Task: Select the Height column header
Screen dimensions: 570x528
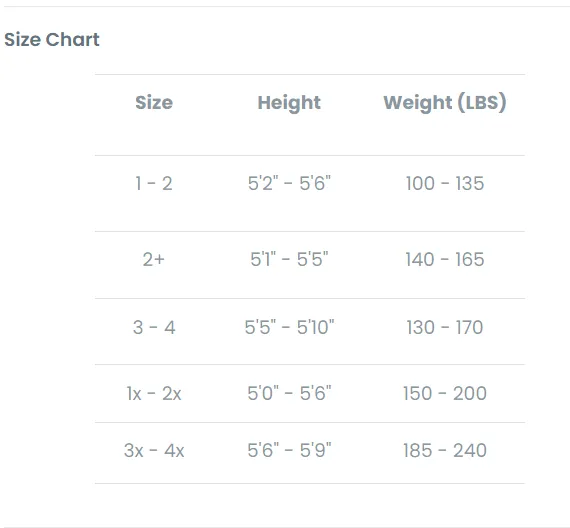Action: click(x=289, y=103)
